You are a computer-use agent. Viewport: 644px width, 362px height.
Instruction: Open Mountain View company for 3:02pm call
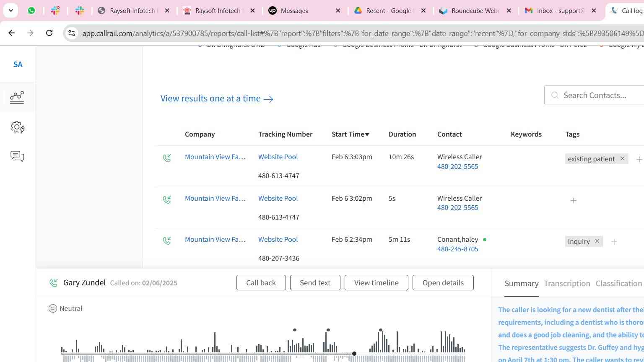click(215, 198)
